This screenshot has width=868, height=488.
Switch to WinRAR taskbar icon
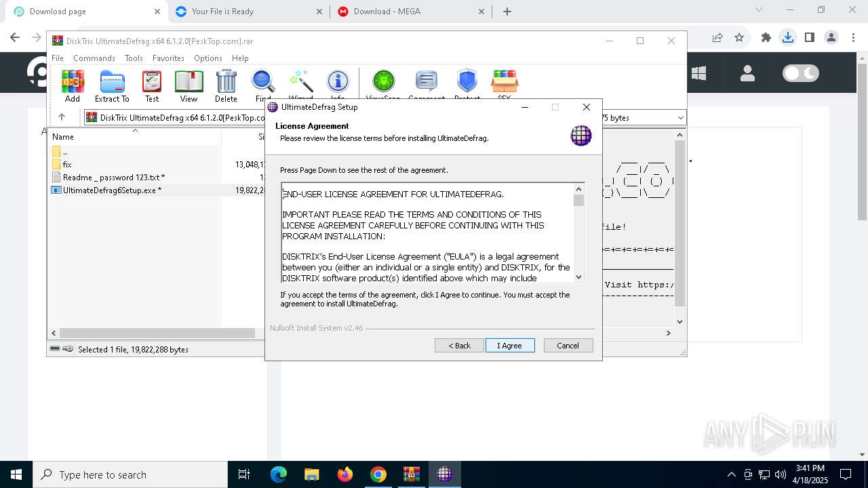412,474
